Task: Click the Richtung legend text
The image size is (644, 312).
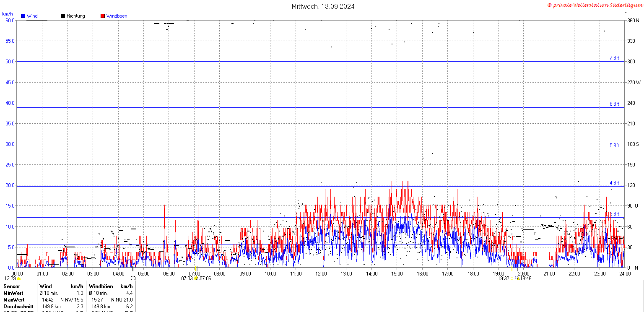Action: point(76,16)
